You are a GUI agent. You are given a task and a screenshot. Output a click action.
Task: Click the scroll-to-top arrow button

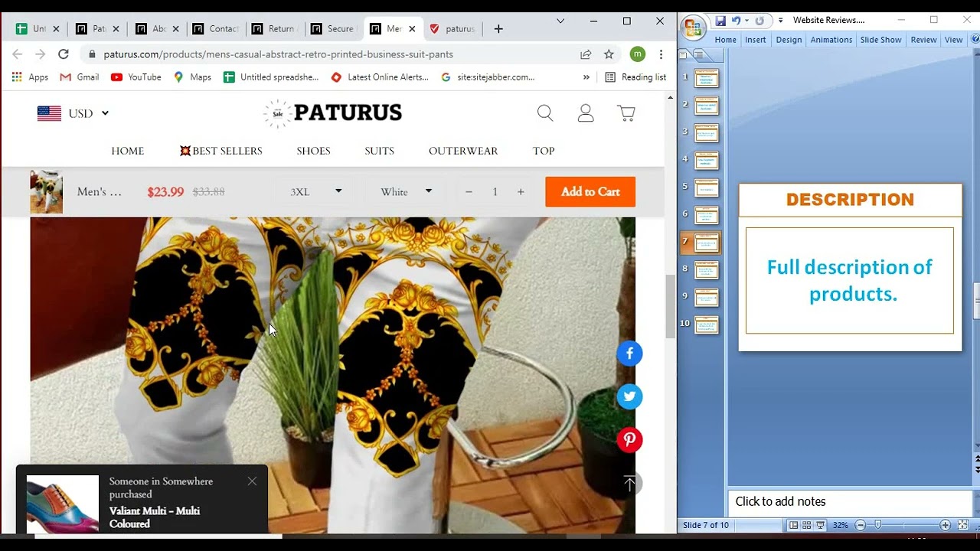pyautogui.click(x=629, y=484)
